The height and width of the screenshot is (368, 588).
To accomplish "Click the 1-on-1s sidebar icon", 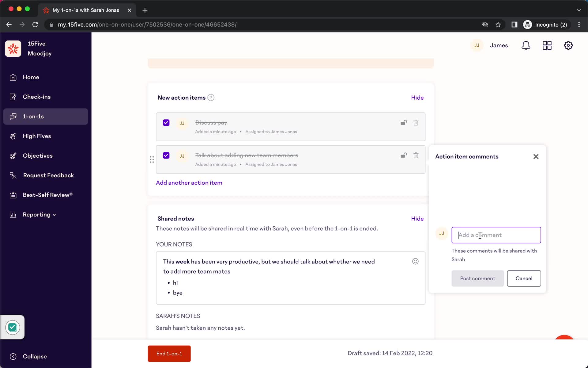I will point(13,116).
